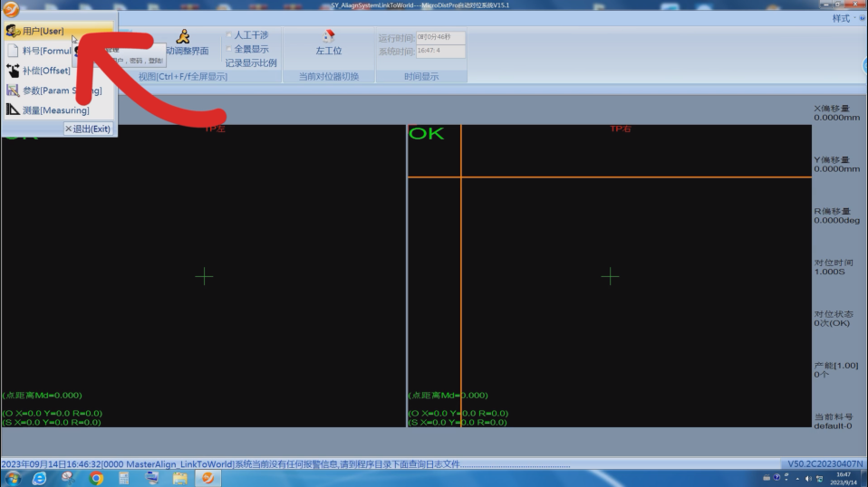This screenshot has height=487, width=868.
Task: Expand the 样式 style dropdown
Action: pos(844,18)
